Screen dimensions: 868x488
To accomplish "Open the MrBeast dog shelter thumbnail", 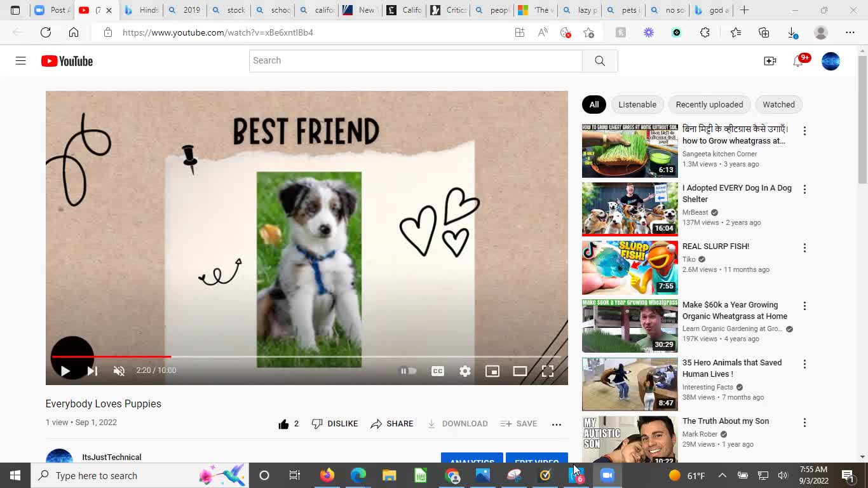I will pos(630,209).
